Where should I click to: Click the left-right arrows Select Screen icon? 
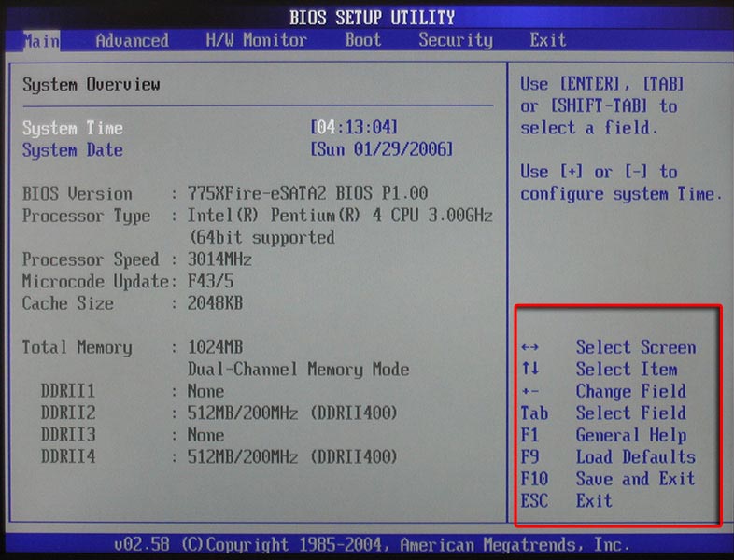point(529,348)
